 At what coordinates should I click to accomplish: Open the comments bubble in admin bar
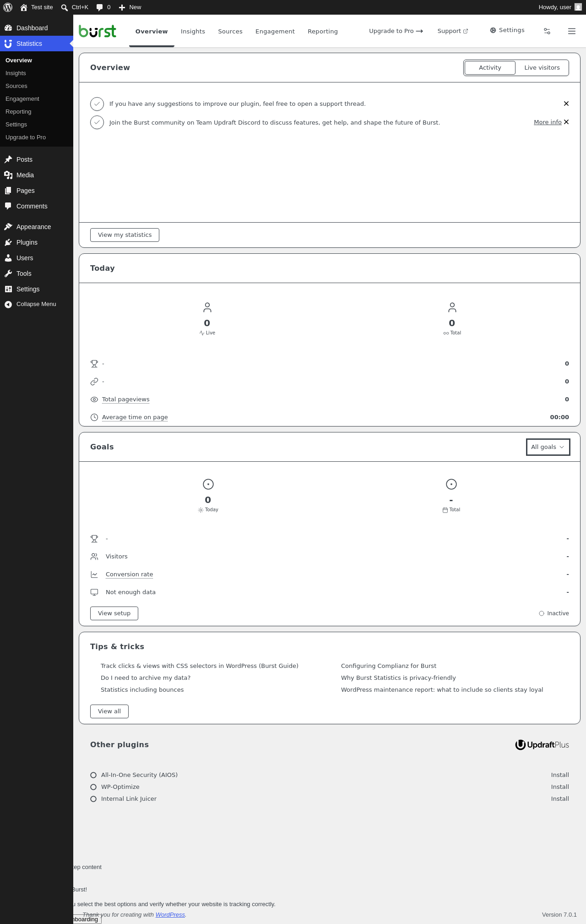[x=103, y=7]
